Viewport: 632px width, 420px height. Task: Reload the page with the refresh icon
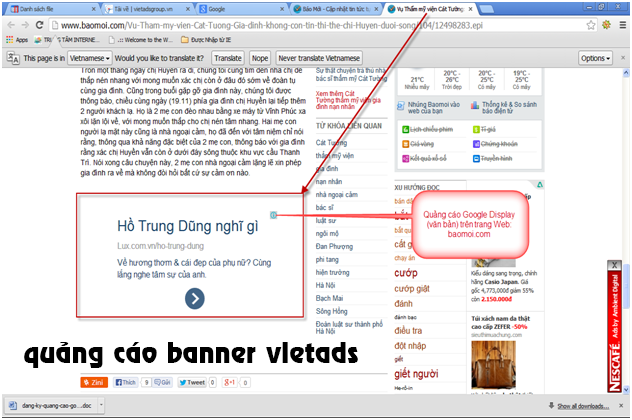(40, 25)
